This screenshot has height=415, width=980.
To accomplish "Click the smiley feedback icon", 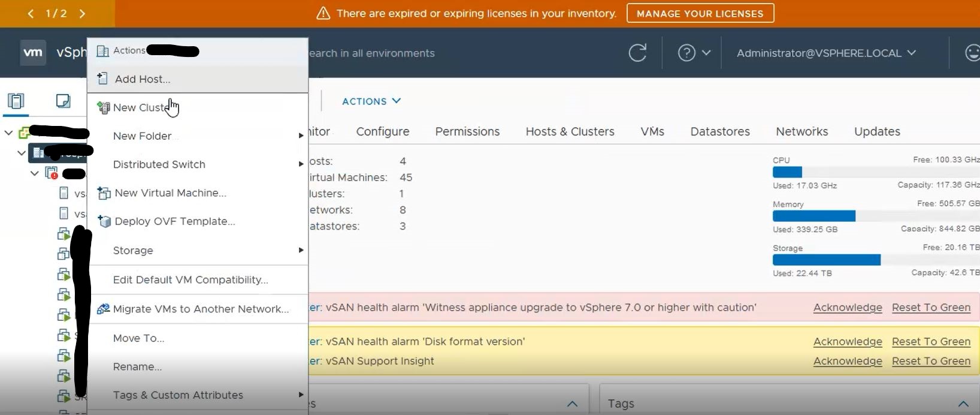I will [973, 53].
